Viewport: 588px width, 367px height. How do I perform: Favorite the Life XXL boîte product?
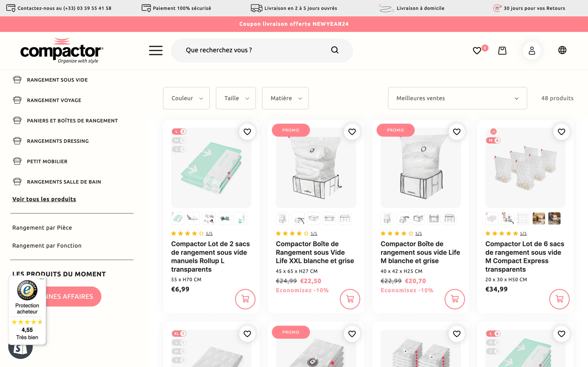click(352, 132)
